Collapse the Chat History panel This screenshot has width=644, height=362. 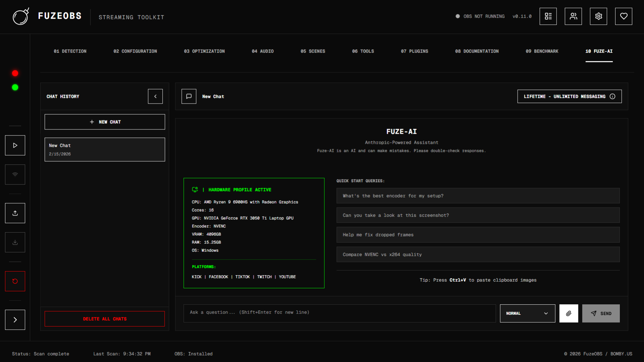(x=155, y=96)
